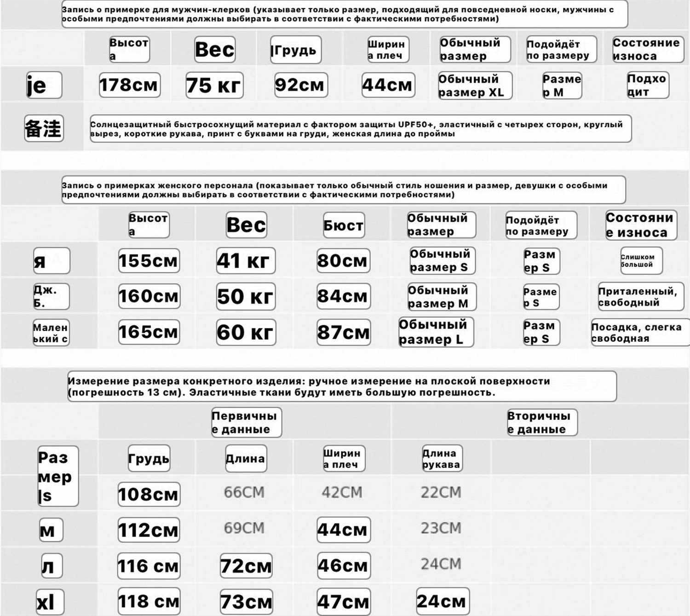690x616 pixels.
Task: Select the '50 кг' weight cell
Action: pyautogui.click(x=246, y=296)
